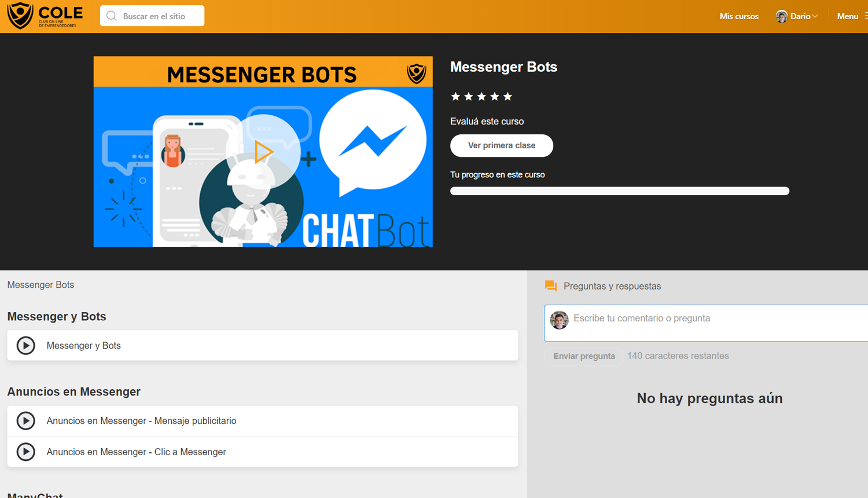Focus the Escribe tu comentario o pregunta field

[x=706, y=323]
